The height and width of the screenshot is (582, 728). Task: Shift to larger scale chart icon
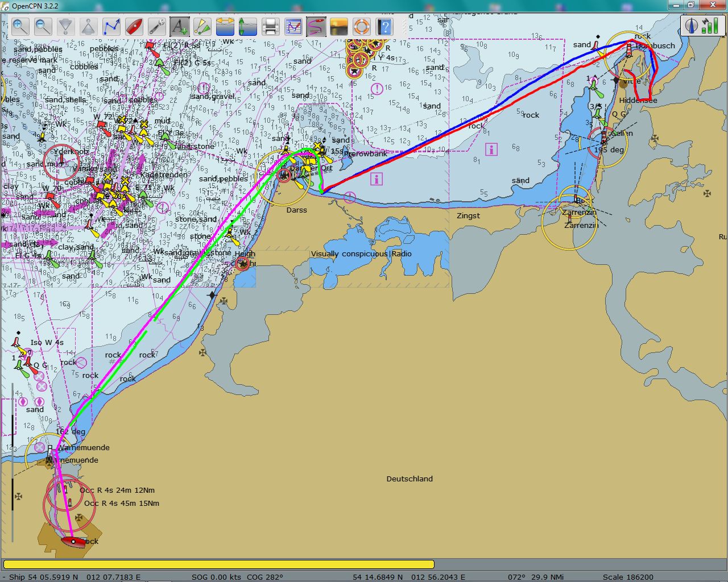tap(66, 27)
